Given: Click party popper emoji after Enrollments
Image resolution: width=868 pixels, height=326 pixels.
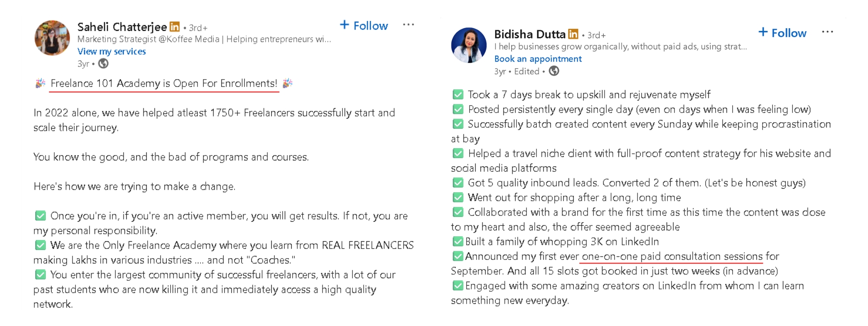Looking at the screenshot, I should click(287, 83).
